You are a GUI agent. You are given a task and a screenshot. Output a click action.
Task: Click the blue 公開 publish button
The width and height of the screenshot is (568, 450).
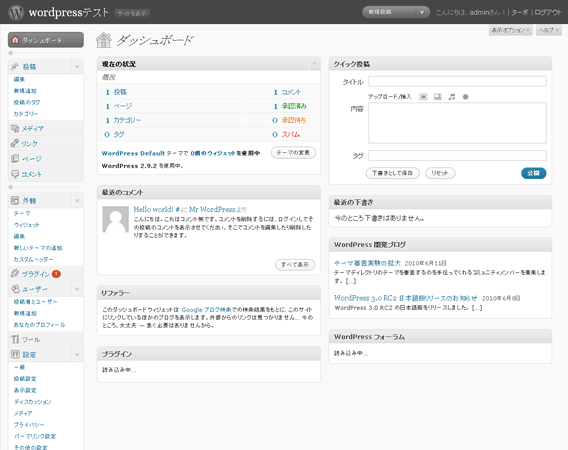534,173
